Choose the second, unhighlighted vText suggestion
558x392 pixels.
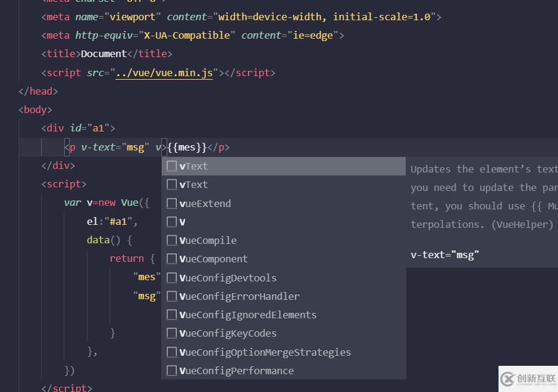(x=284, y=184)
